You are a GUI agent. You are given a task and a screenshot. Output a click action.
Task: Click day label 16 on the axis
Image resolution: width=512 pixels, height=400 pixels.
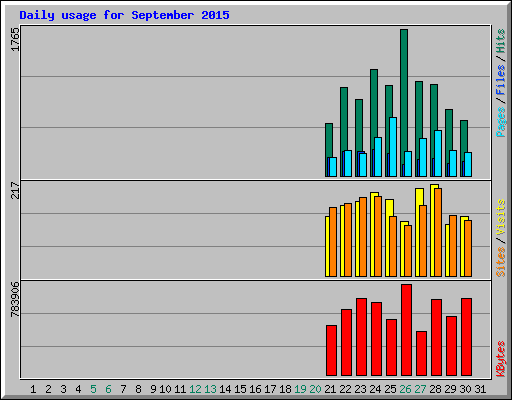click(x=255, y=389)
